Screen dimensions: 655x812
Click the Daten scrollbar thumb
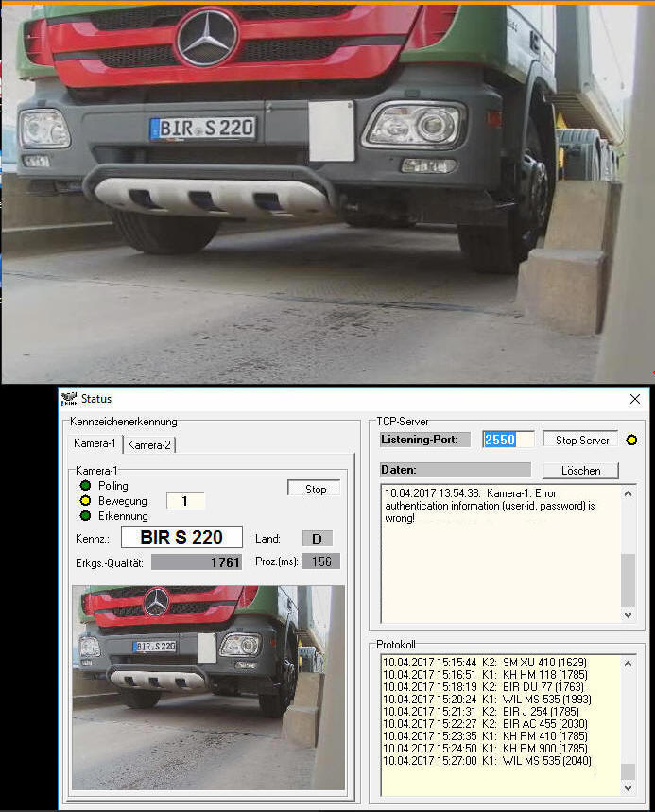tap(629, 580)
